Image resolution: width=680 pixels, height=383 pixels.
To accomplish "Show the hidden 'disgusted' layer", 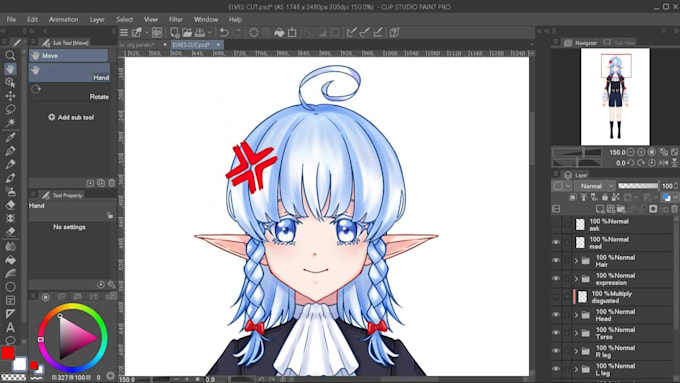I will click(x=556, y=297).
